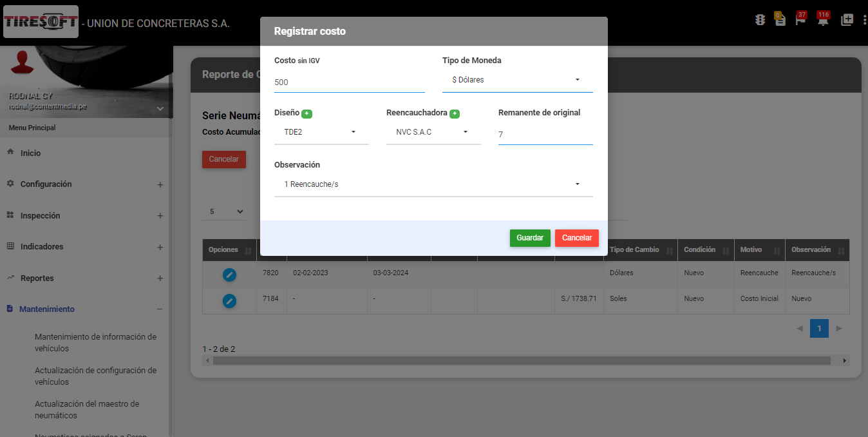This screenshot has width=868, height=437.
Task: Open the document icon with 0 badge
Action: [x=780, y=20]
